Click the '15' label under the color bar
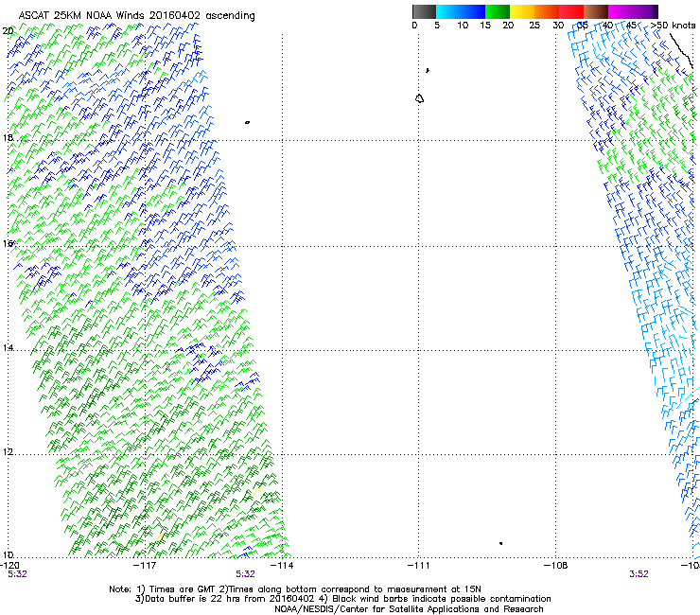 tap(485, 25)
